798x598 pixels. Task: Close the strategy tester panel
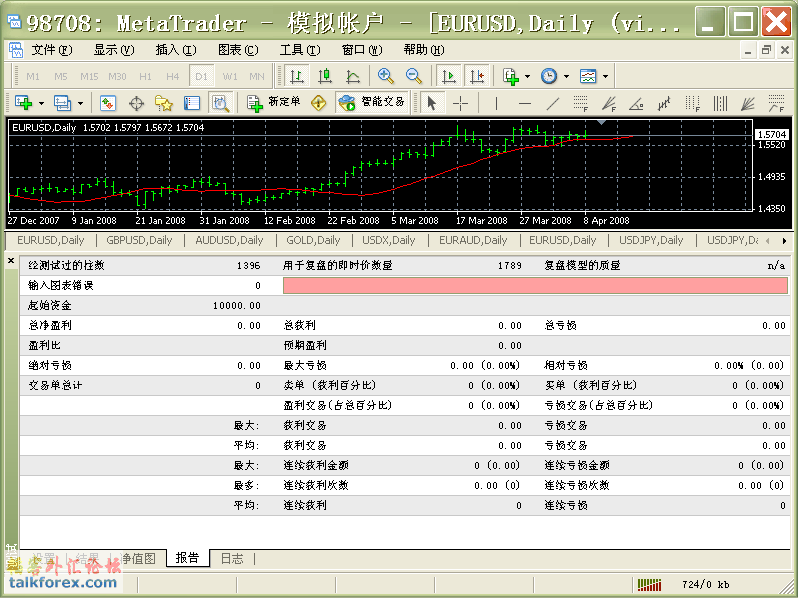pos(11,261)
